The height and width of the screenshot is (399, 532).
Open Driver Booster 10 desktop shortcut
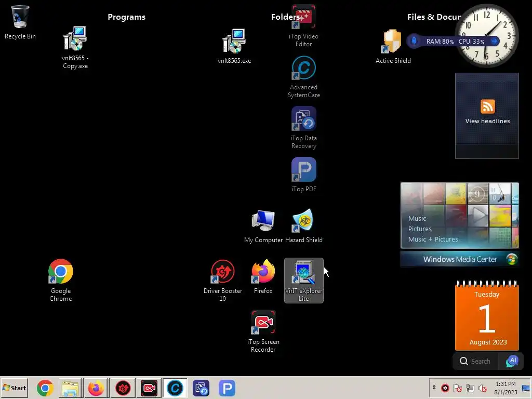222,281
